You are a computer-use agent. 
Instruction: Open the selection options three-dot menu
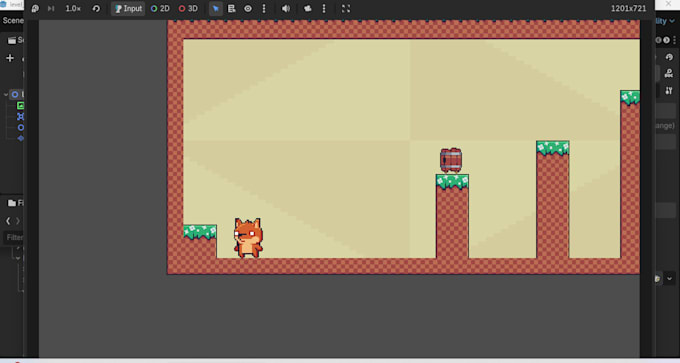[x=264, y=9]
